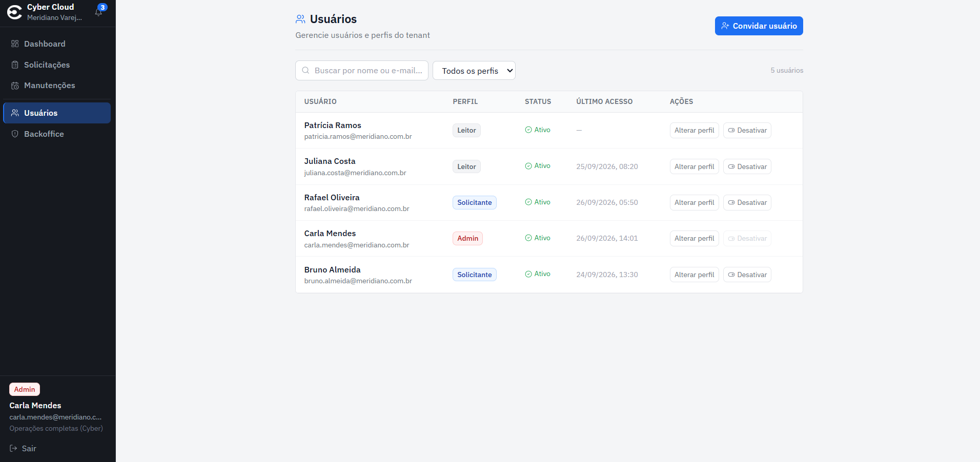Open Dashboard in the sidebar

tap(57, 44)
